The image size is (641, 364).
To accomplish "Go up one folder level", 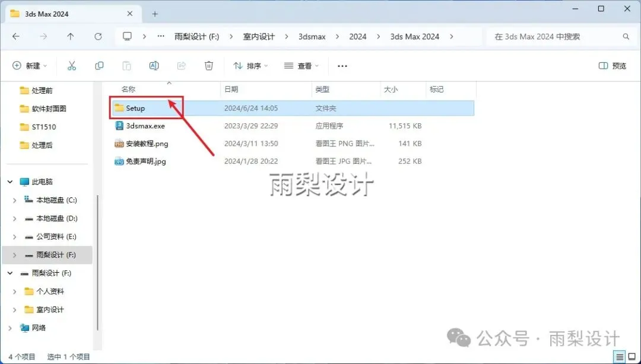I will point(70,36).
